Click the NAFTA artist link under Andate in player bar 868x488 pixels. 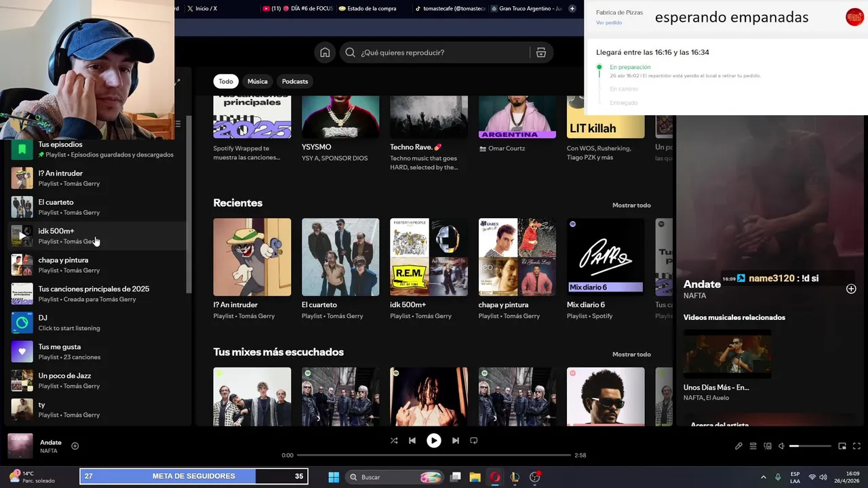click(48, 451)
